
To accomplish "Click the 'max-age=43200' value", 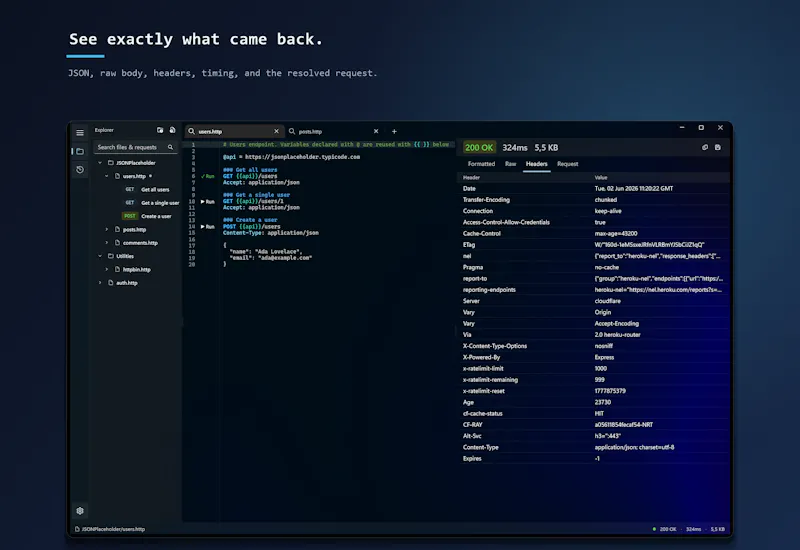I will click(616, 234).
